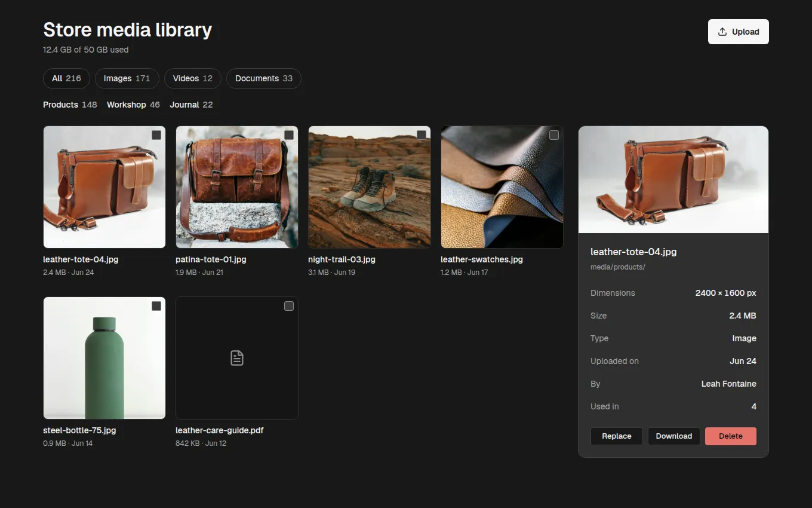Select the patina-tote-01.jpg thumbnail

(237, 187)
